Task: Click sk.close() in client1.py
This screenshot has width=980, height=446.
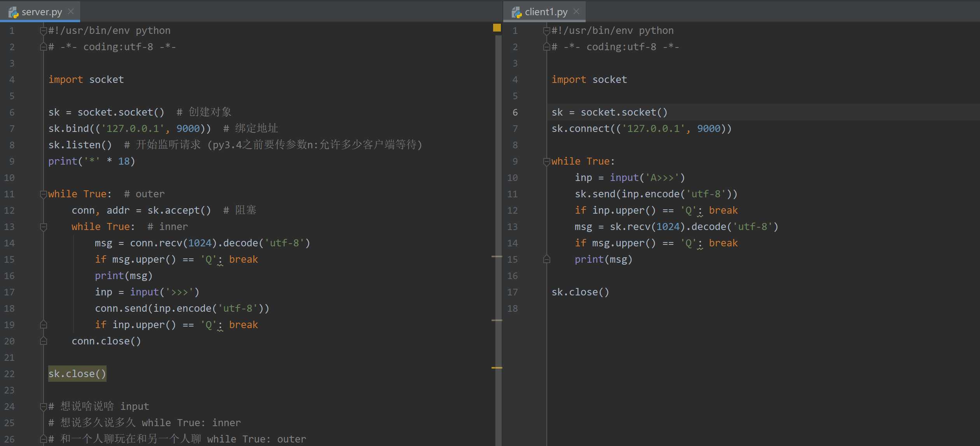Action: [580, 292]
